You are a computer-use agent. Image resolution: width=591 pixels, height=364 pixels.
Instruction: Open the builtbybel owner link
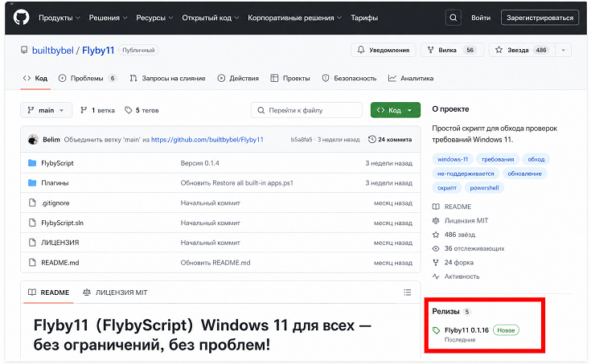pyautogui.click(x=53, y=50)
